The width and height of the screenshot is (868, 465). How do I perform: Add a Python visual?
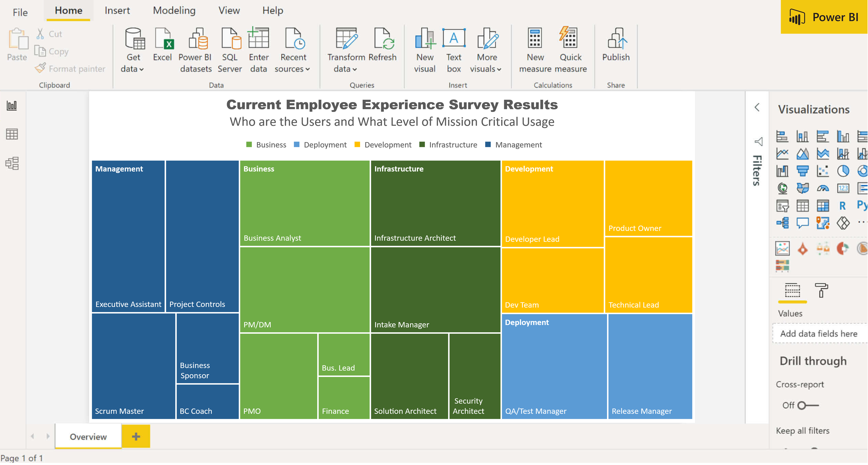pos(863,205)
